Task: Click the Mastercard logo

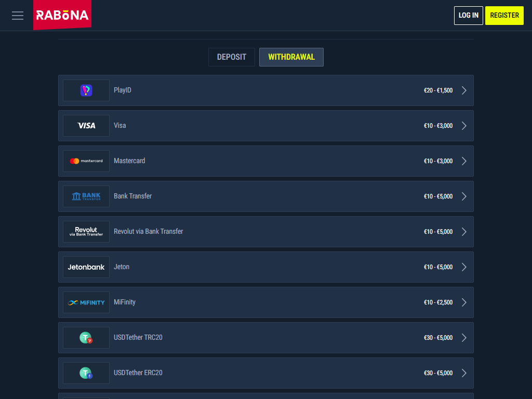Action: coord(86,161)
